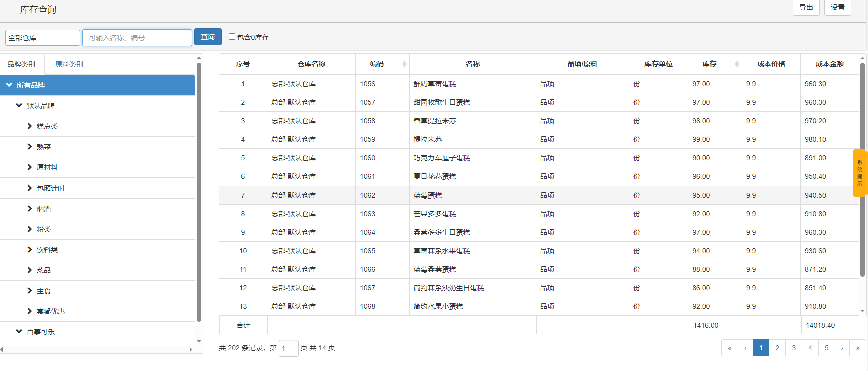The height and width of the screenshot is (371, 868).
Task: Click the 导出 export button
Action: (x=806, y=8)
